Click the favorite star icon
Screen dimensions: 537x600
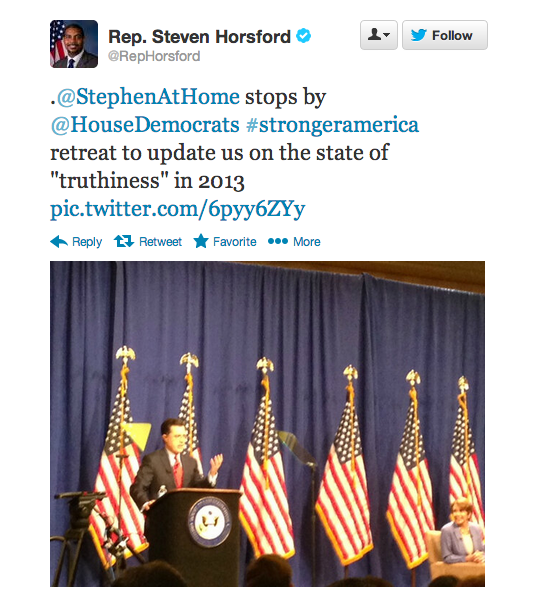click(x=201, y=241)
